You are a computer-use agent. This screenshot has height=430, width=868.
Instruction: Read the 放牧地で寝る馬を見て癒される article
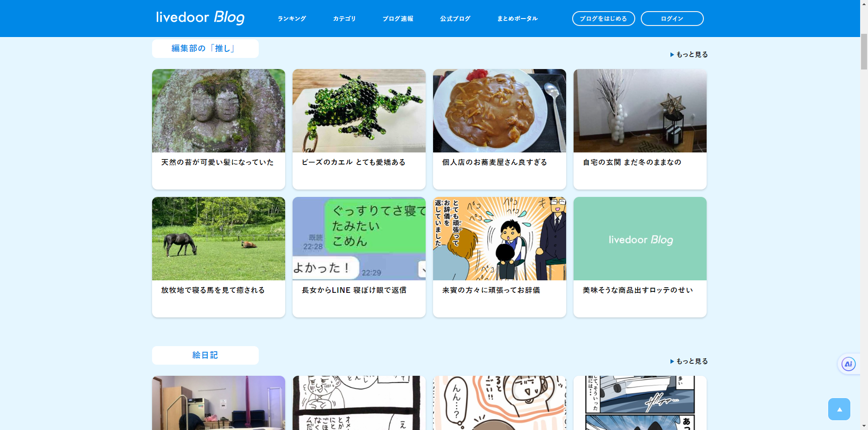coord(213,290)
